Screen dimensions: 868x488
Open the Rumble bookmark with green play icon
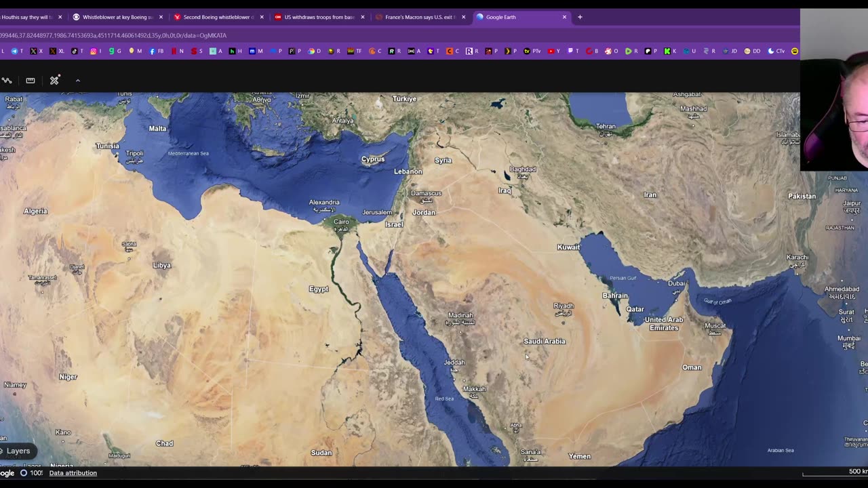631,51
